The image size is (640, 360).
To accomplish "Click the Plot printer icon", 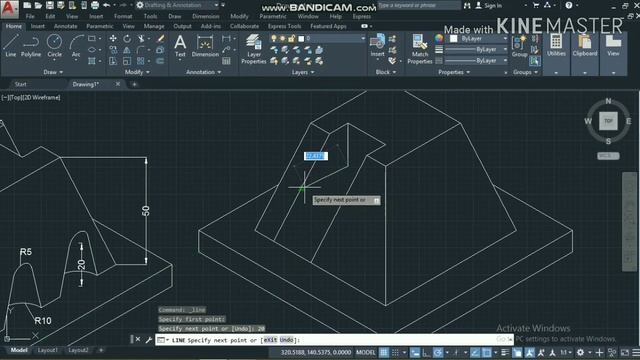I will [95, 5].
